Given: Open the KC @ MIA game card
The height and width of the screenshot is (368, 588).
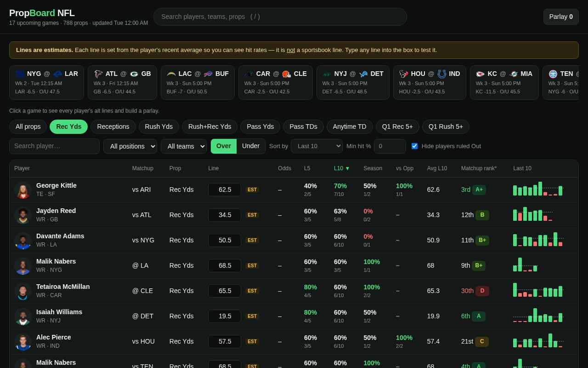Looking at the screenshot, I should pos(504,82).
